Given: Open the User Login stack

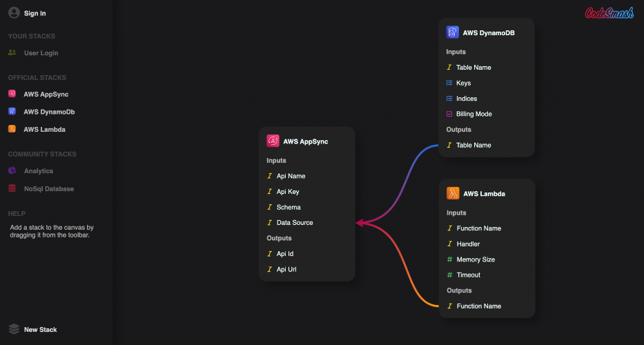Looking at the screenshot, I should [41, 53].
